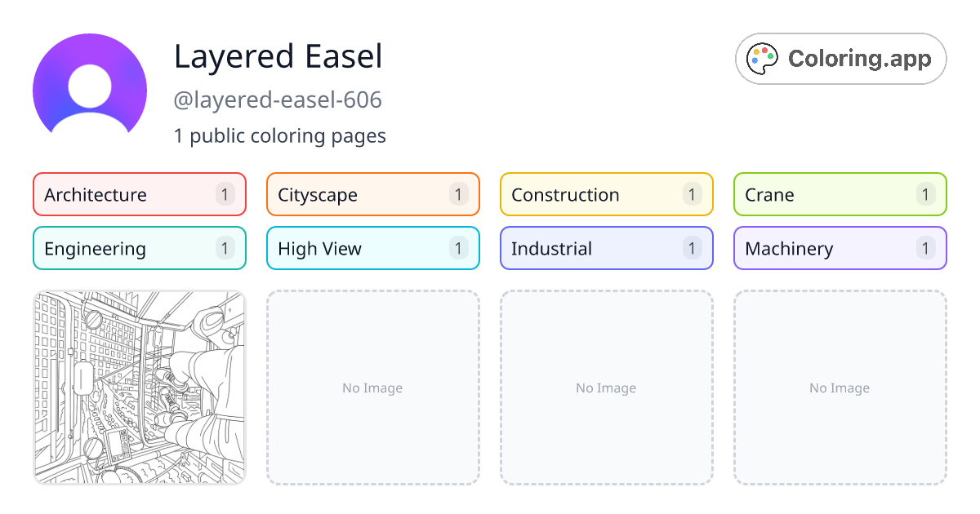980x514 pixels.
Task: Click the last No Image placeholder
Action: (x=840, y=388)
